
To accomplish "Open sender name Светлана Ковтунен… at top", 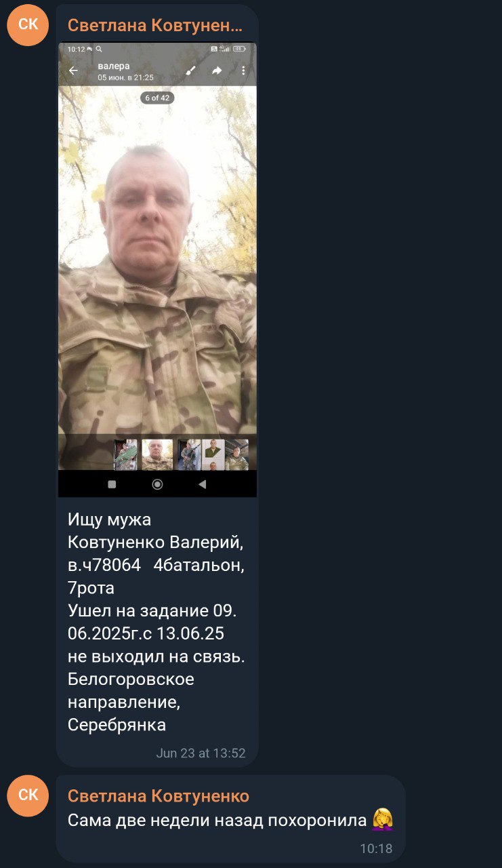I will pos(155,26).
